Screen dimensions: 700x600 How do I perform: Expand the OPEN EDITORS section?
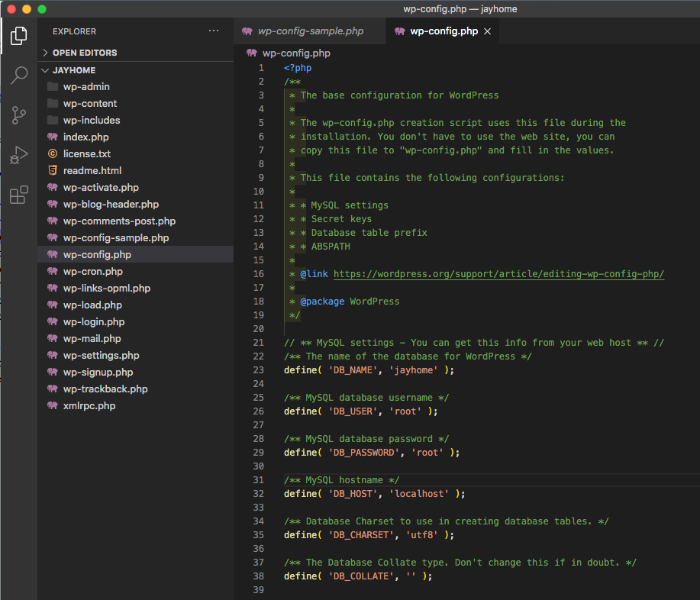tap(135, 53)
